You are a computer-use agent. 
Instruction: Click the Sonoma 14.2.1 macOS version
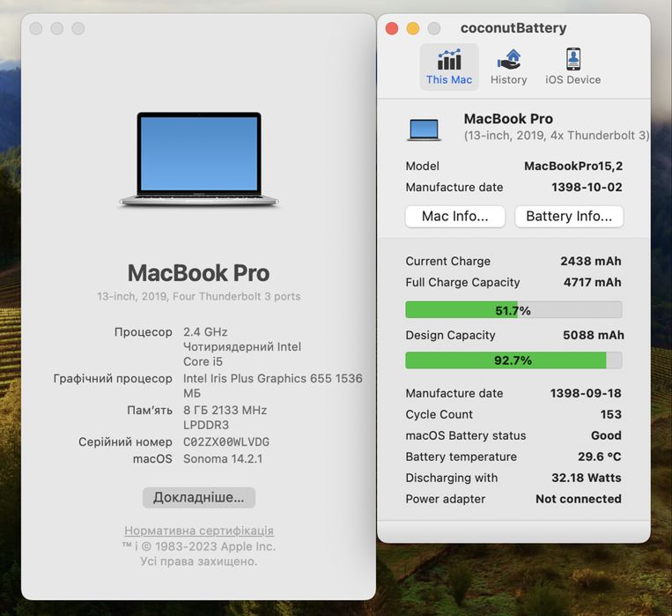pyautogui.click(x=223, y=459)
